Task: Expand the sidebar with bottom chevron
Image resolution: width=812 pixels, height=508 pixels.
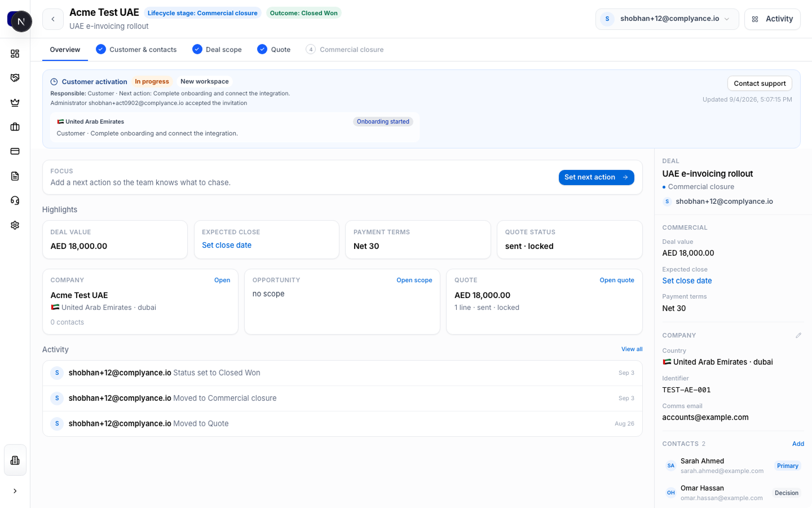Action: pos(15,491)
